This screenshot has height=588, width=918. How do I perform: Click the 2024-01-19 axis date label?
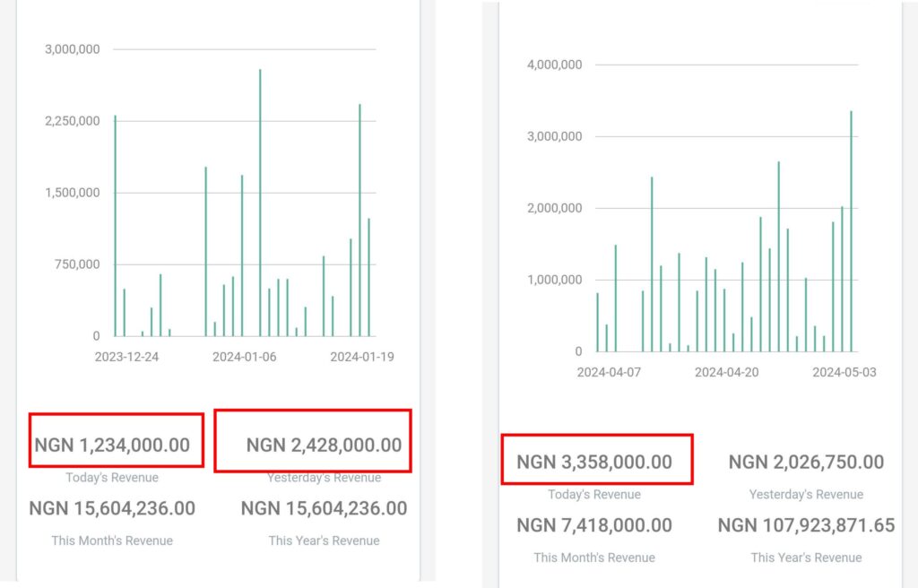(362, 357)
